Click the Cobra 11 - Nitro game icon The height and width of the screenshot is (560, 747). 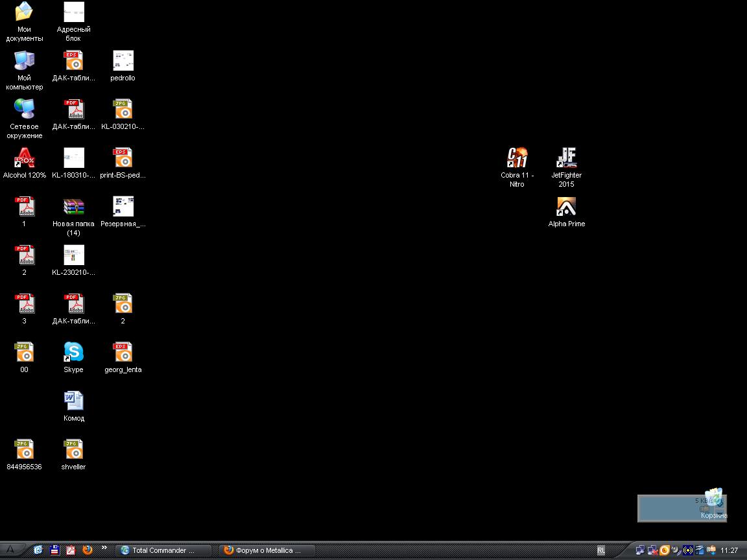[517, 158]
